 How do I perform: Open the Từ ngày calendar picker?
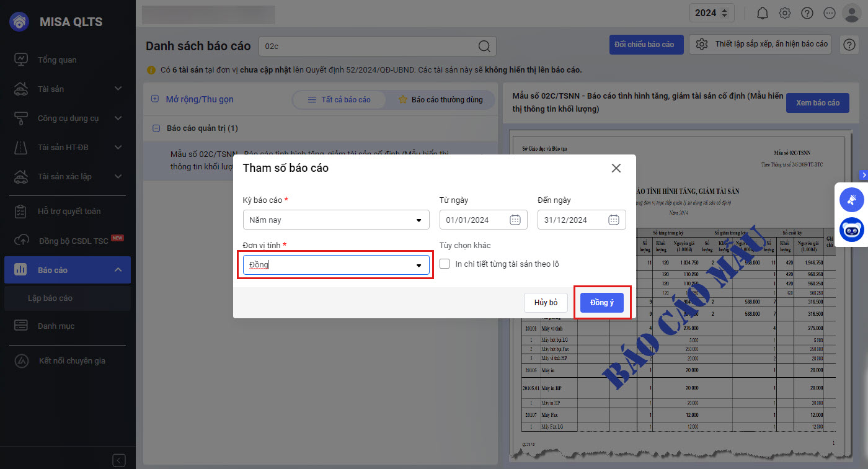tap(515, 220)
